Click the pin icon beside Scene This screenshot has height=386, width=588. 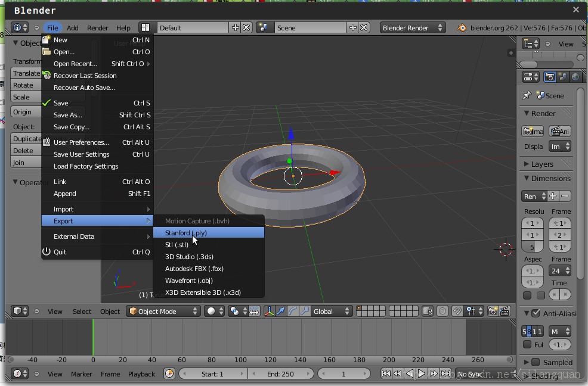pyautogui.click(x=527, y=95)
